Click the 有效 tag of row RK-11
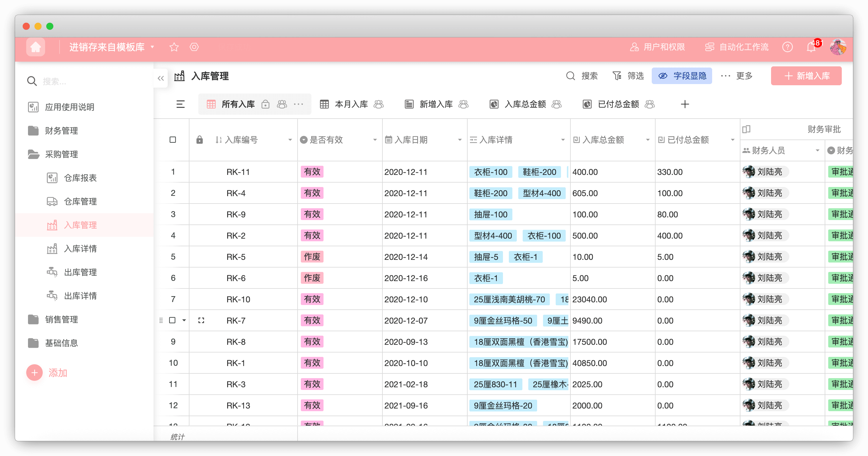 312,172
